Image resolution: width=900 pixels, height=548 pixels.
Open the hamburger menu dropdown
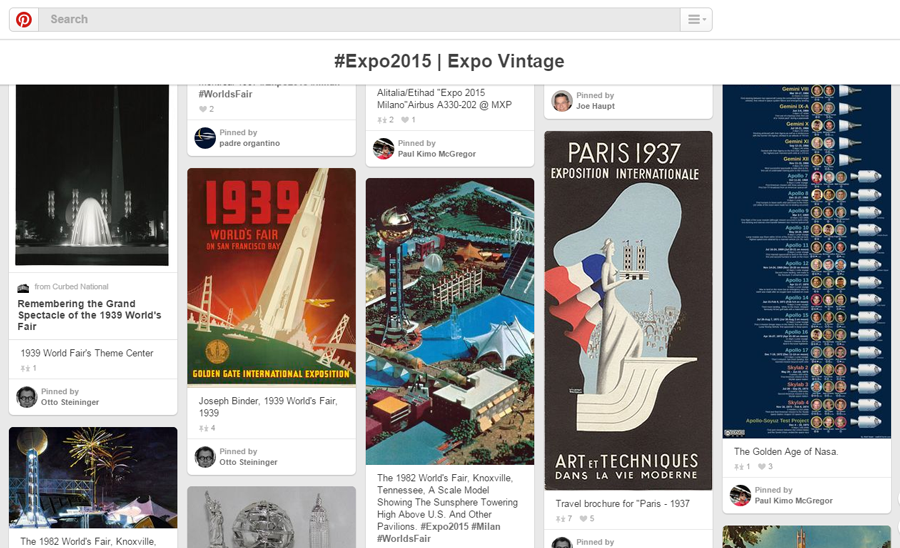pyautogui.click(x=696, y=20)
